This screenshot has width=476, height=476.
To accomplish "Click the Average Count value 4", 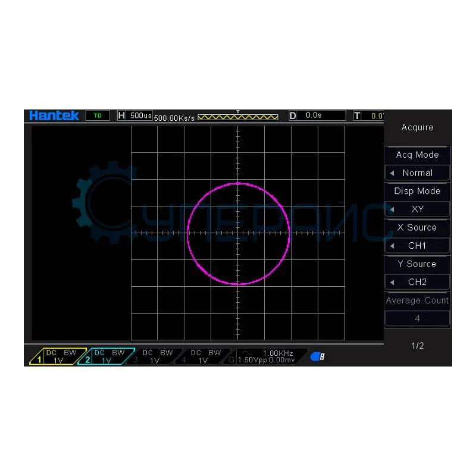I will (x=417, y=318).
